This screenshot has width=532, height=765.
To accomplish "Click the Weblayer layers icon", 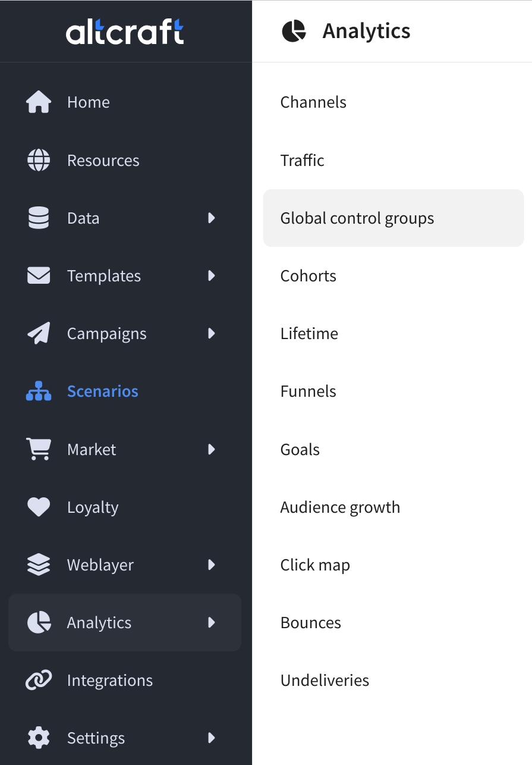I will 39,565.
